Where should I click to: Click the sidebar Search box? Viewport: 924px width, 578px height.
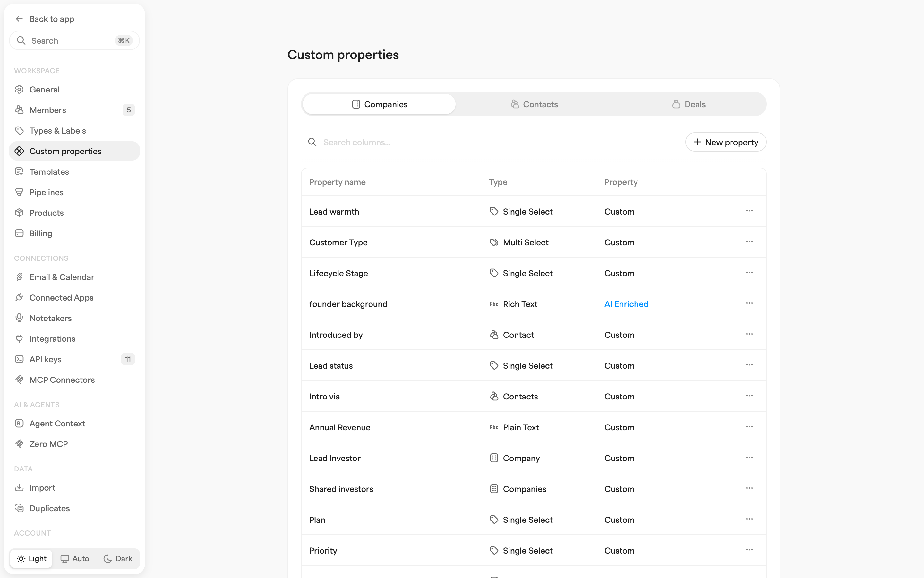(74, 40)
